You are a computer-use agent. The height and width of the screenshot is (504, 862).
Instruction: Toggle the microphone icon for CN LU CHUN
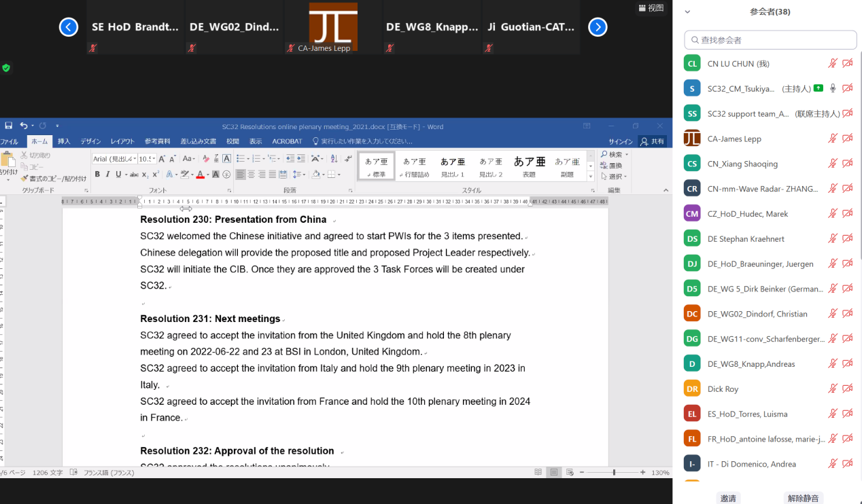(832, 63)
